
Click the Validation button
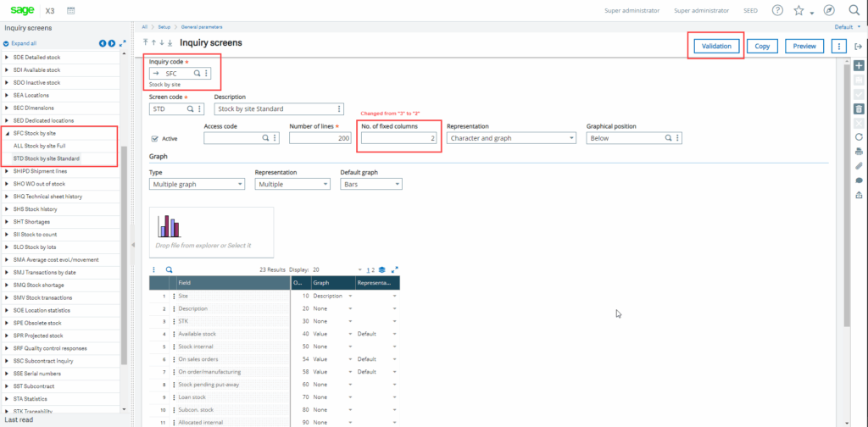715,46
